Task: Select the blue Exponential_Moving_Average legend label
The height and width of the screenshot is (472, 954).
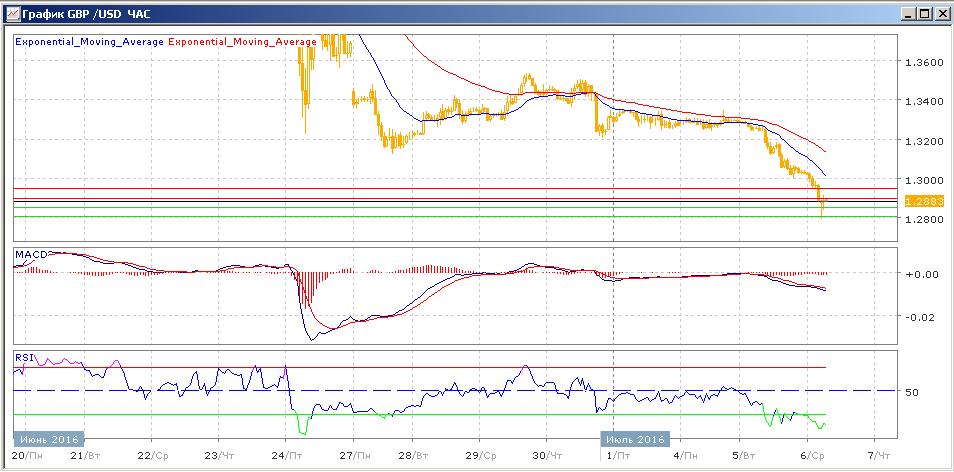Action: click(89, 42)
